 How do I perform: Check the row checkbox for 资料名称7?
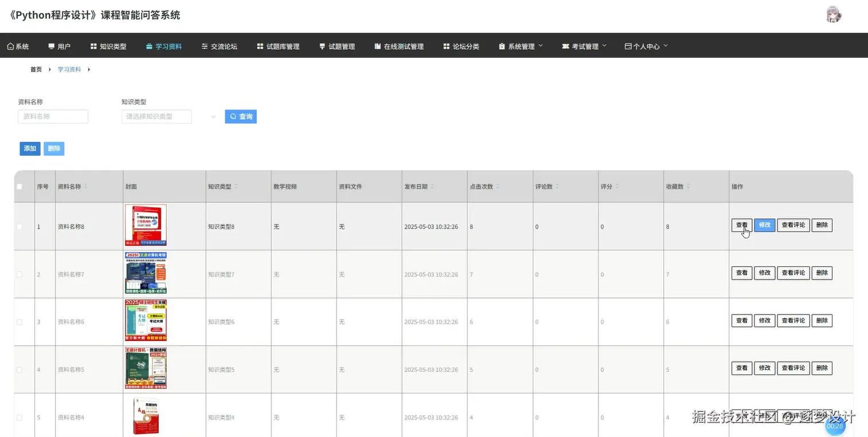[19, 274]
